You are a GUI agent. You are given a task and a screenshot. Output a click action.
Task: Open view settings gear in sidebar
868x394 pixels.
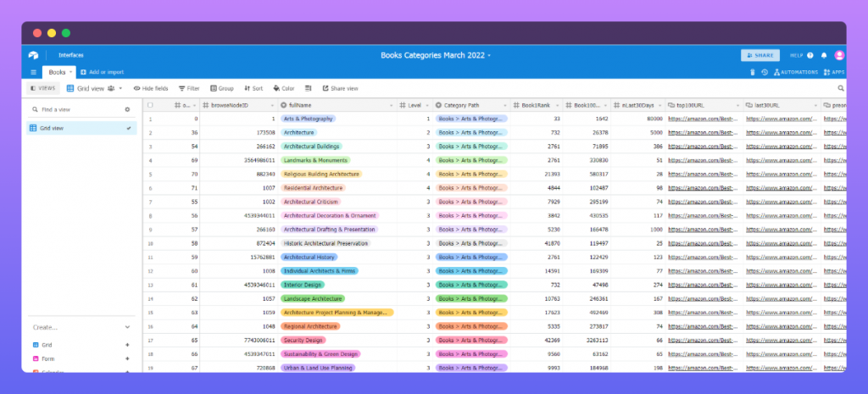pos(127,109)
